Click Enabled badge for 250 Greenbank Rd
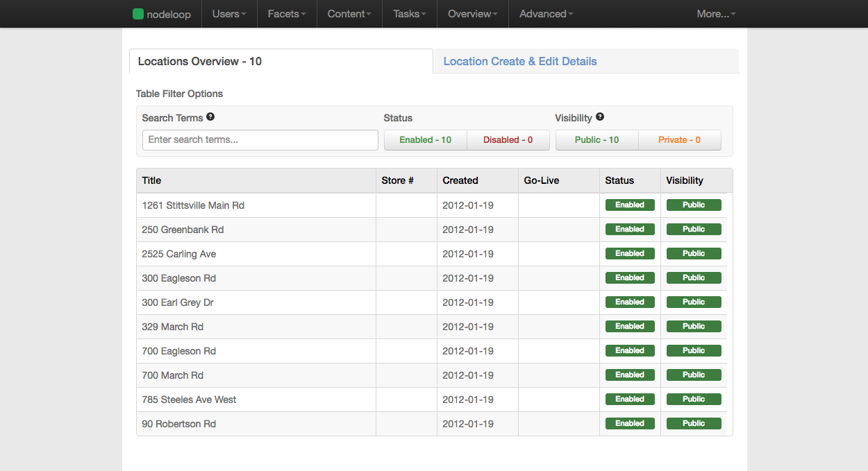Screen dimensions: 868x471 pos(630,230)
